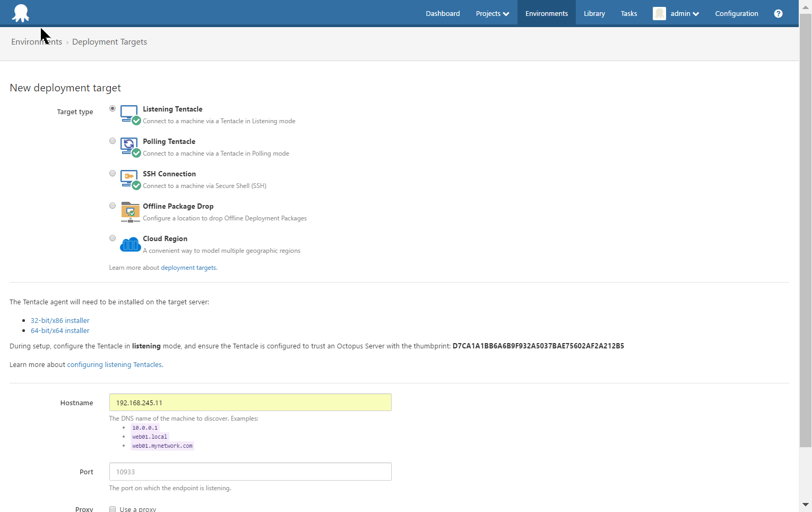Click the server thumbprint text
812x512 pixels.
(x=538, y=346)
